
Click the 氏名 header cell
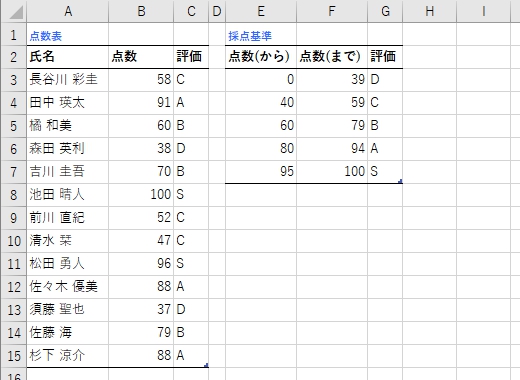click(x=68, y=57)
